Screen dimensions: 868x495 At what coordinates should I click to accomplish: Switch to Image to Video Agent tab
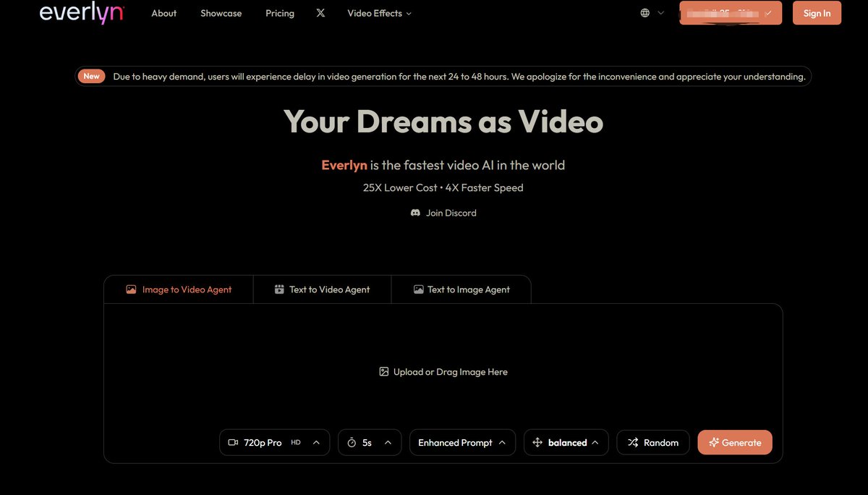point(179,289)
